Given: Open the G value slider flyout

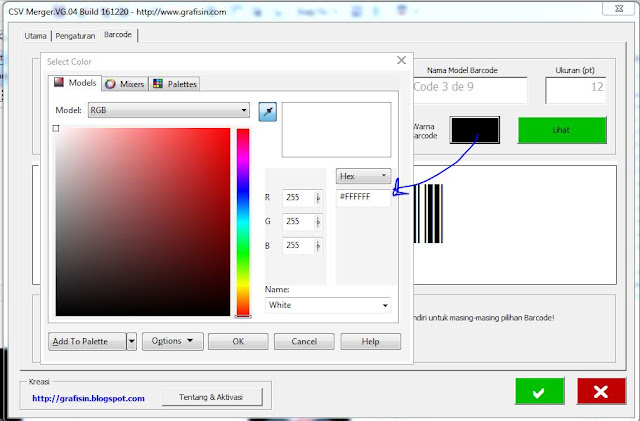Looking at the screenshot, I should tap(318, 222).
